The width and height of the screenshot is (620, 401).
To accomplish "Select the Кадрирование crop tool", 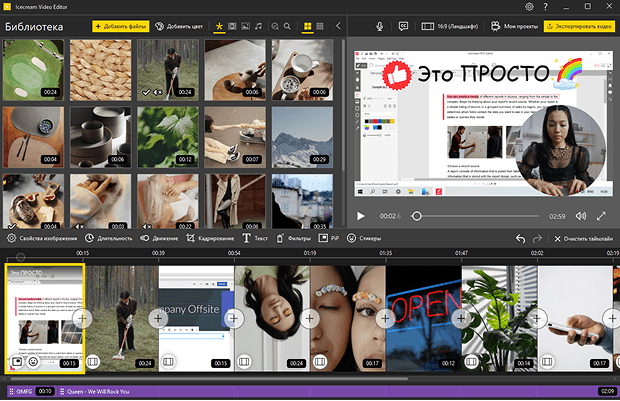I will (x=210, y=238).
